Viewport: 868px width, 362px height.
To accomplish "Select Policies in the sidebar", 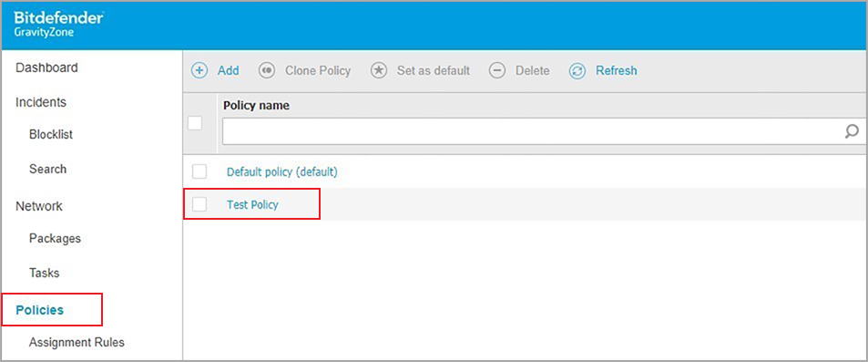I will click(x=39, y=310).
